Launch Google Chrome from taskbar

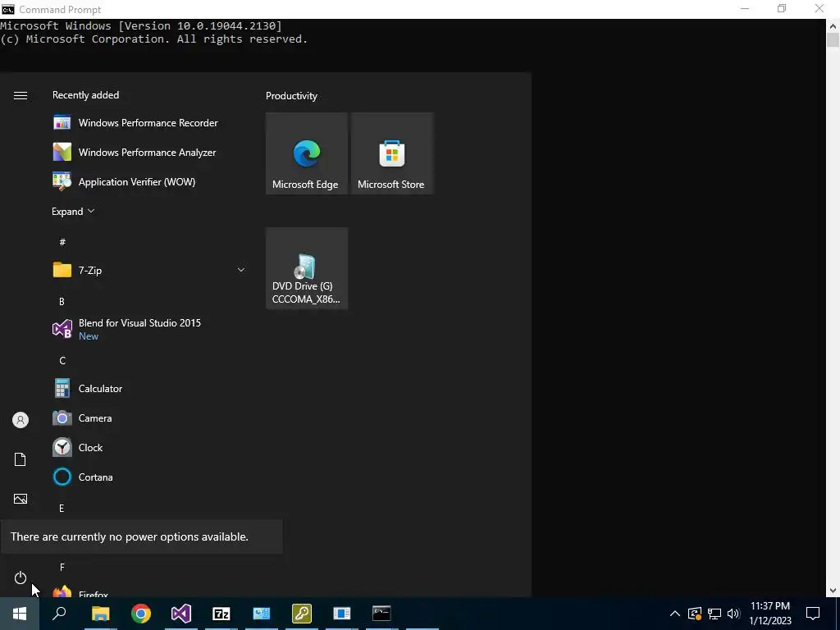click(x=141, y=614)
